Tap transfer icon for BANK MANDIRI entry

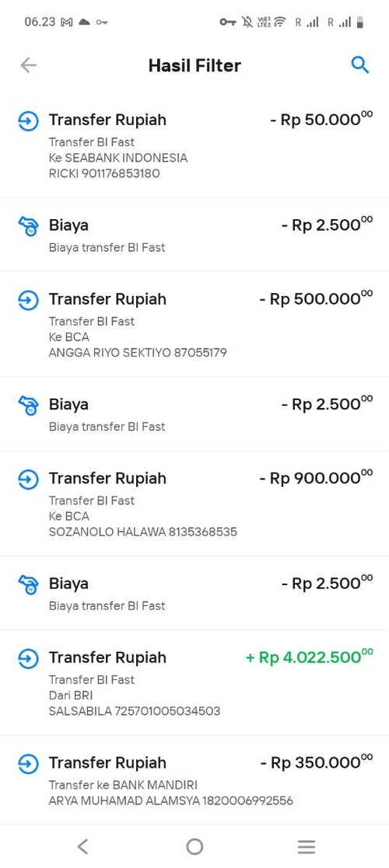[x=28, y=765]
